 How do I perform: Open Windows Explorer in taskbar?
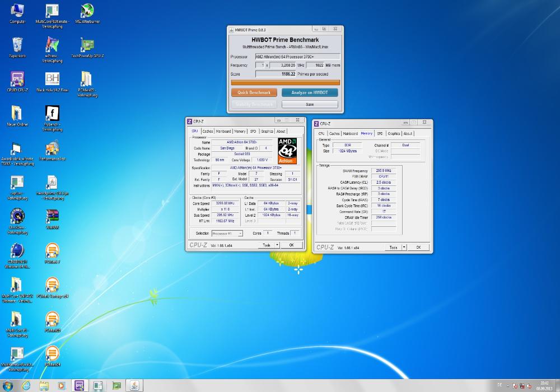point(44,386)
